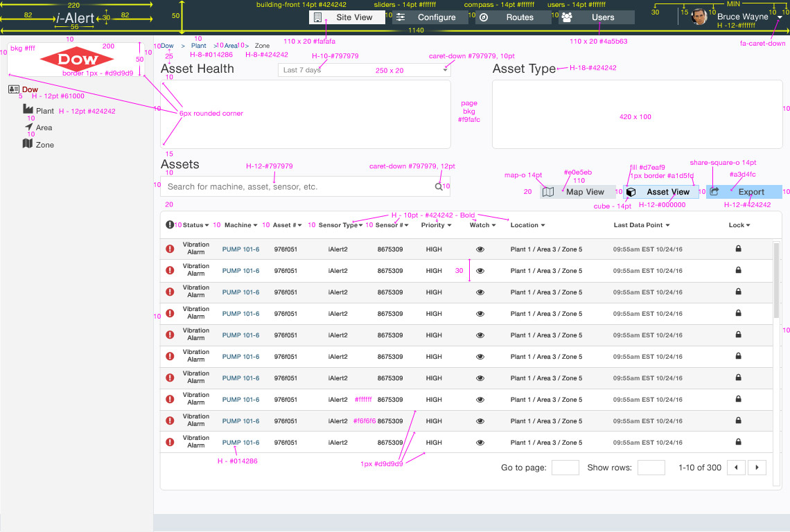
Task: Click the Export button
Action: 744,192
